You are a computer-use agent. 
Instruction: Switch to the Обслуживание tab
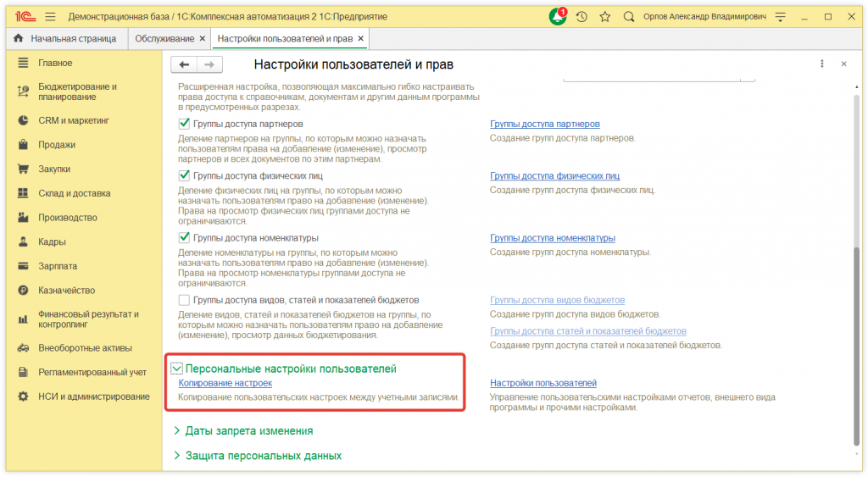(x=170, y=39)
